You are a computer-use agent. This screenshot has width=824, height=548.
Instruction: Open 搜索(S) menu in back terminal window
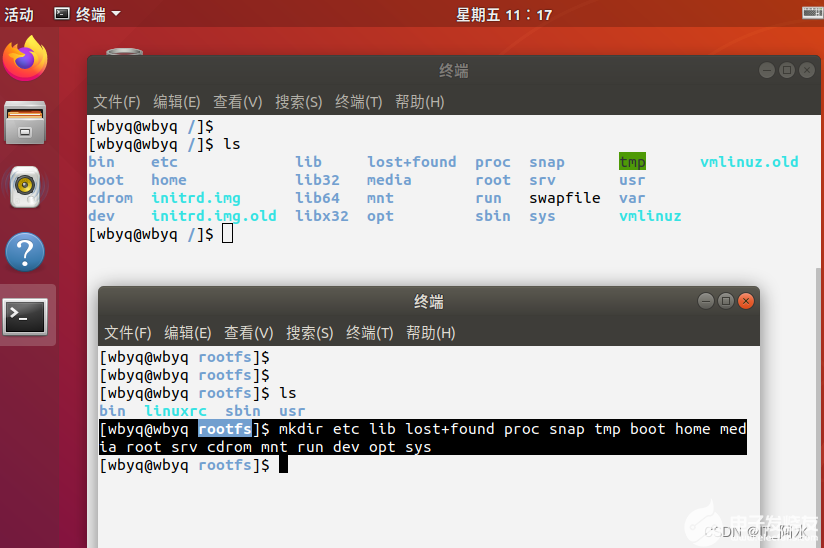pos(298,101)
